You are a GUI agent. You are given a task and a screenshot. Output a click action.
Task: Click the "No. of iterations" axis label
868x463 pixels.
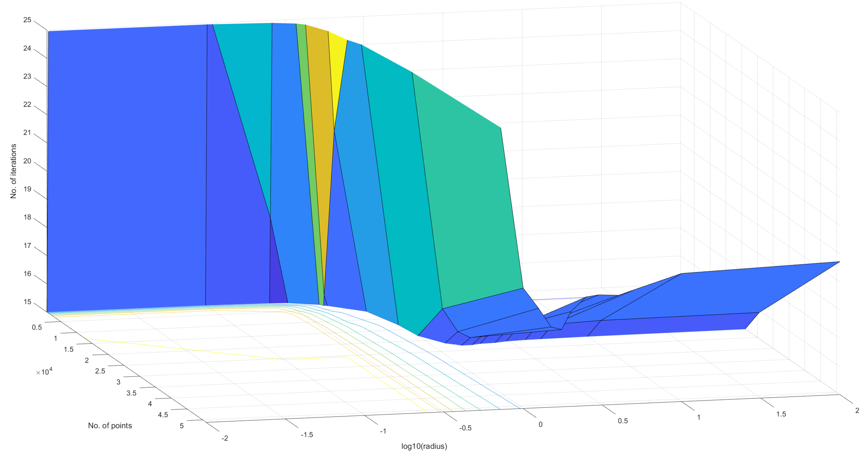click(13, 171)
